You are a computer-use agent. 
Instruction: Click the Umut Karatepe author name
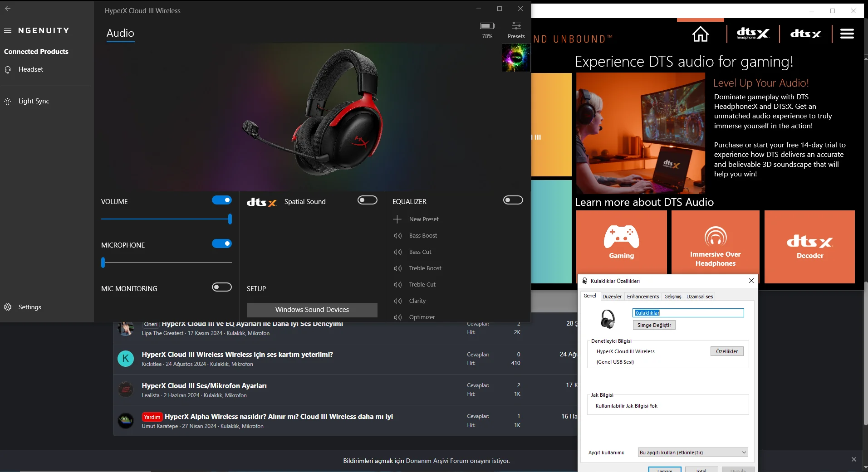tap(160, 426)
